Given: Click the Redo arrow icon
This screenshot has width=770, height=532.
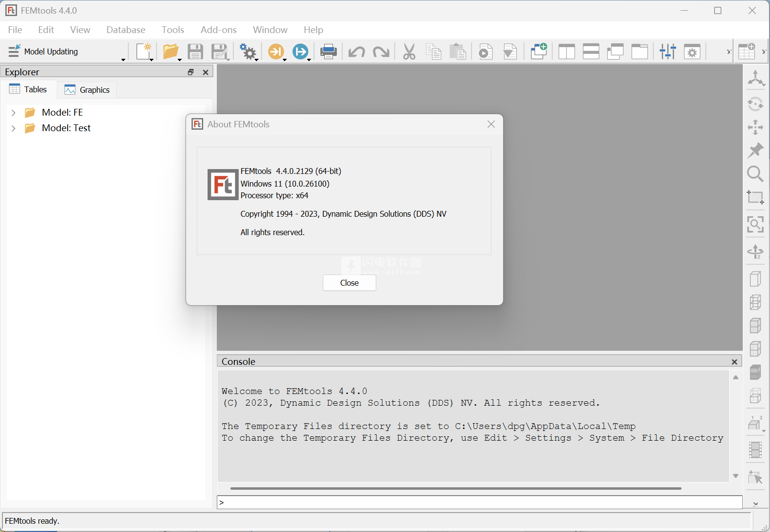Looking at the screenshot, I should coord(381,51).
